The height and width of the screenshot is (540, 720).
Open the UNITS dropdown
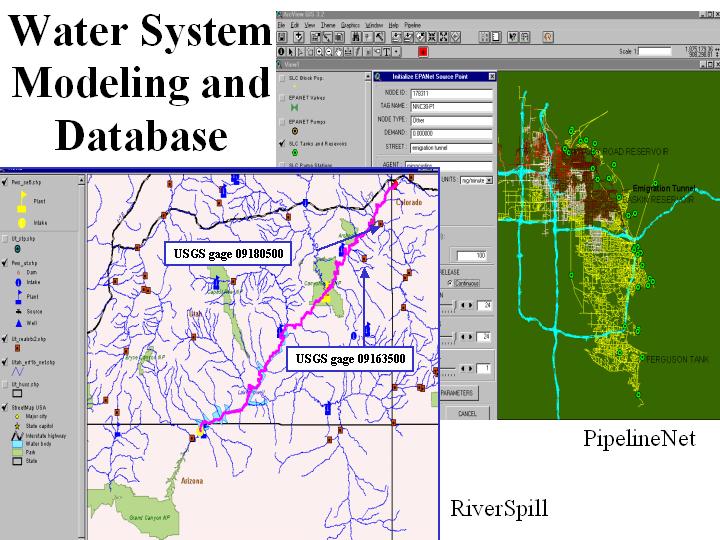tap(489, 180)
